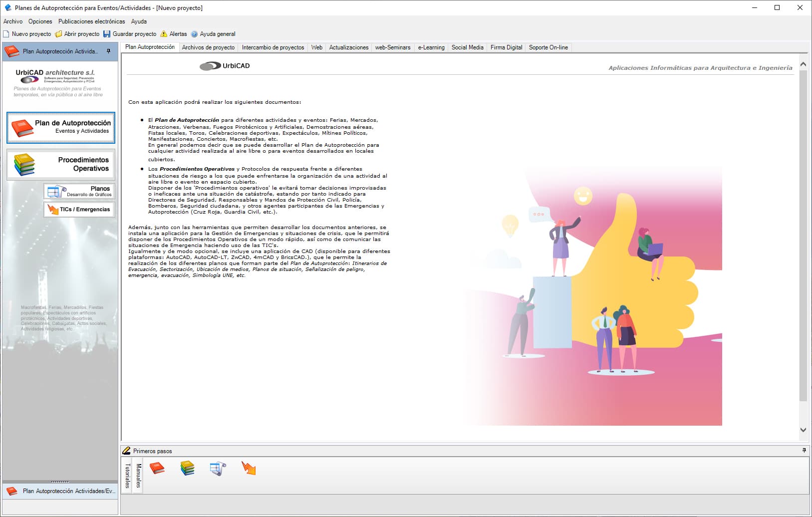The height and width of the screenshot is (517, 812).
Task: Click the sidebar splitter grip dots
Action: (x=60, y=482)
